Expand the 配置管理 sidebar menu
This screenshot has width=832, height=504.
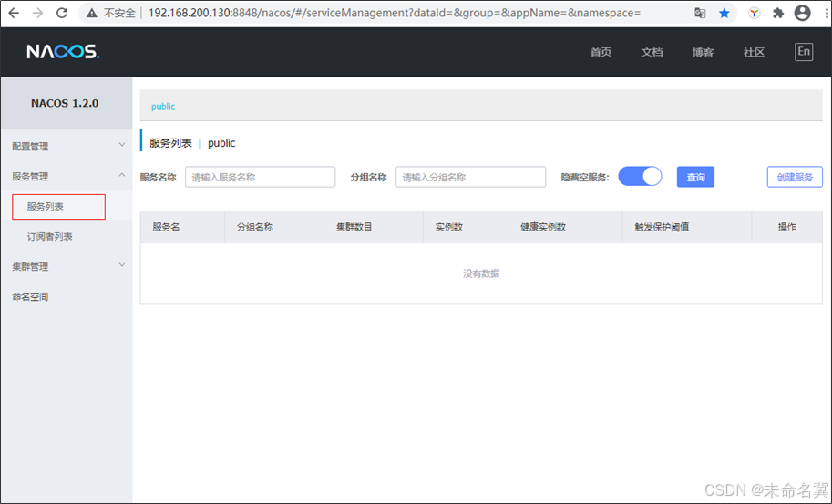click(67, 146)
